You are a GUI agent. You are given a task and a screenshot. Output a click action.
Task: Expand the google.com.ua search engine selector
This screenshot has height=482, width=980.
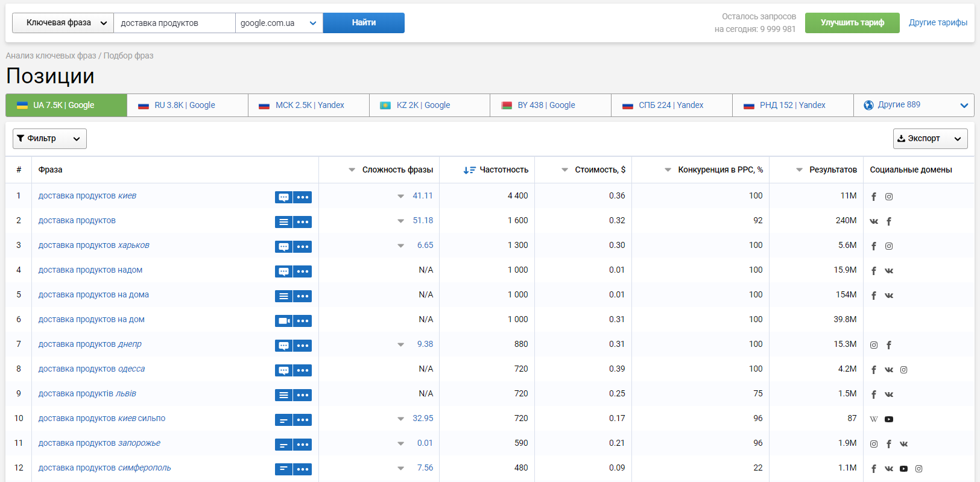pyautogui.click(x=279, y=23)
